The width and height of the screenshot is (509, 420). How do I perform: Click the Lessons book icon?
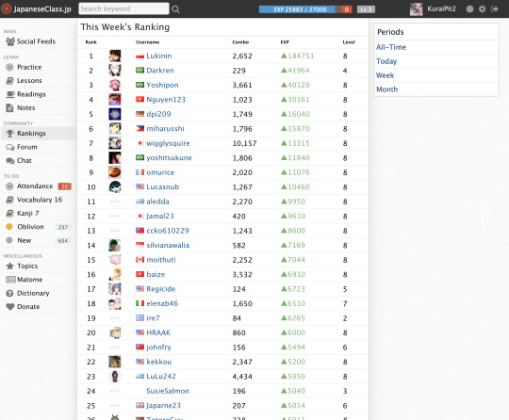pyautogui.click(x=10, y=81)
